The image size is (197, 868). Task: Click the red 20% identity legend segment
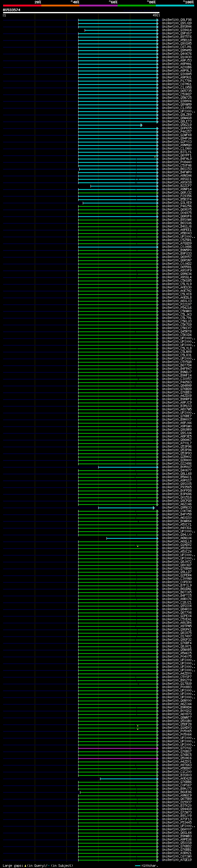[x=22, y=6]
